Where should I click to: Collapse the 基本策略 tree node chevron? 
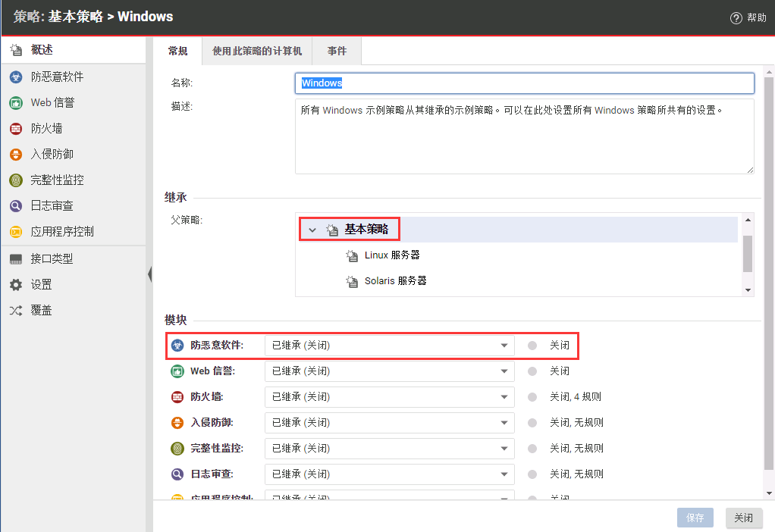point(312,230)
